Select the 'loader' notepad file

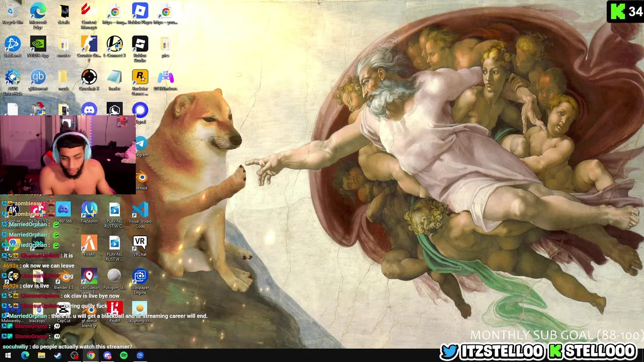coord(115,80)
